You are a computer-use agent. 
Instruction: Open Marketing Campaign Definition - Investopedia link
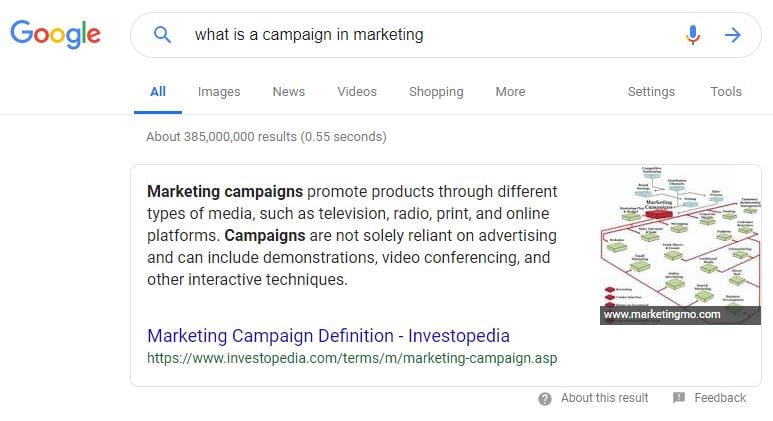pos(328,336)
